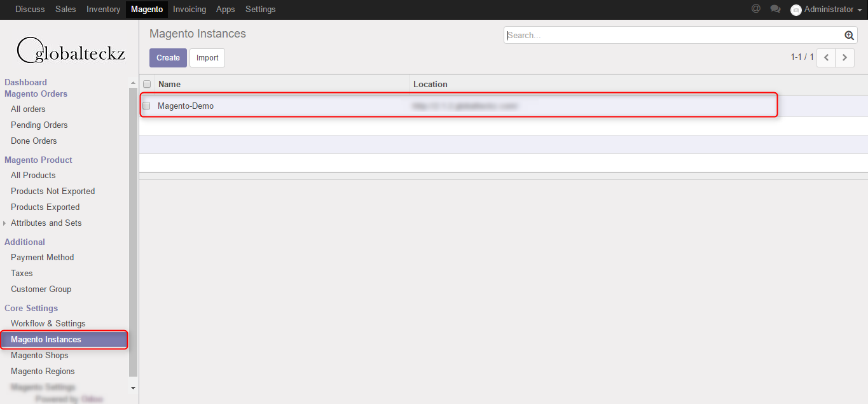Click the Magento Orders section header
The height and width of the screenshot is (404, 868).
(x=36, y=94)
